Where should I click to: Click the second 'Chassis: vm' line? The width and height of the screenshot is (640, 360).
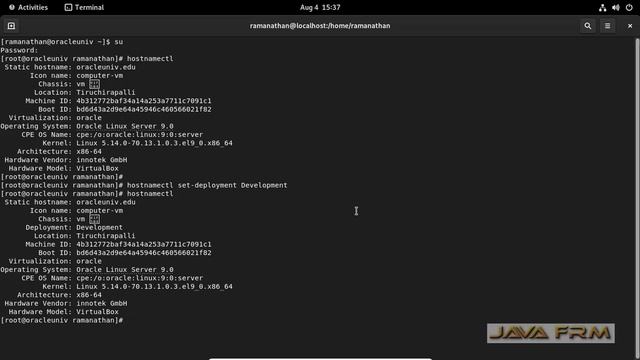pos(69,219)
